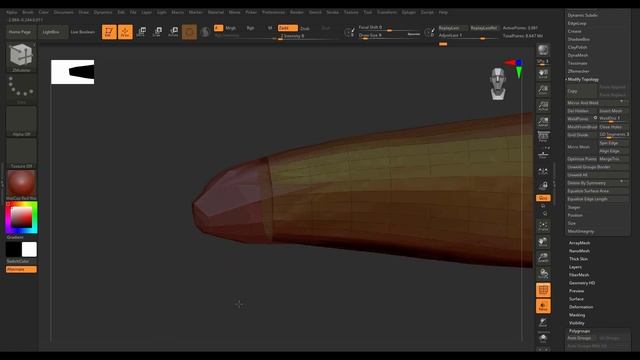Toggle Live Boolean
640x360 pixels.
(82, 32)
